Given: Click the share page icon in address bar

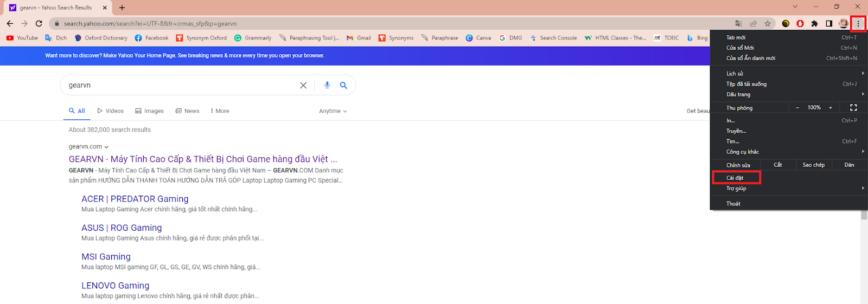Looking at the screenshot, I should (x=753, y=23).
